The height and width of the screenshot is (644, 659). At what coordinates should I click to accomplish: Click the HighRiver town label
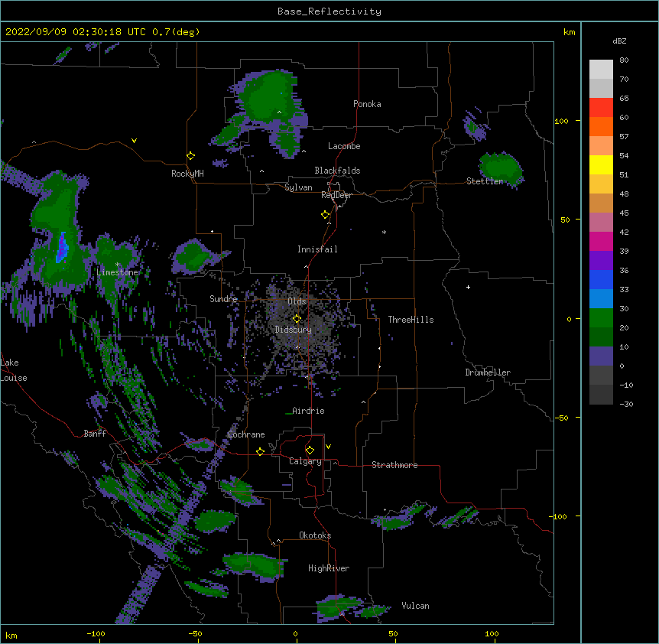[329, 568]
